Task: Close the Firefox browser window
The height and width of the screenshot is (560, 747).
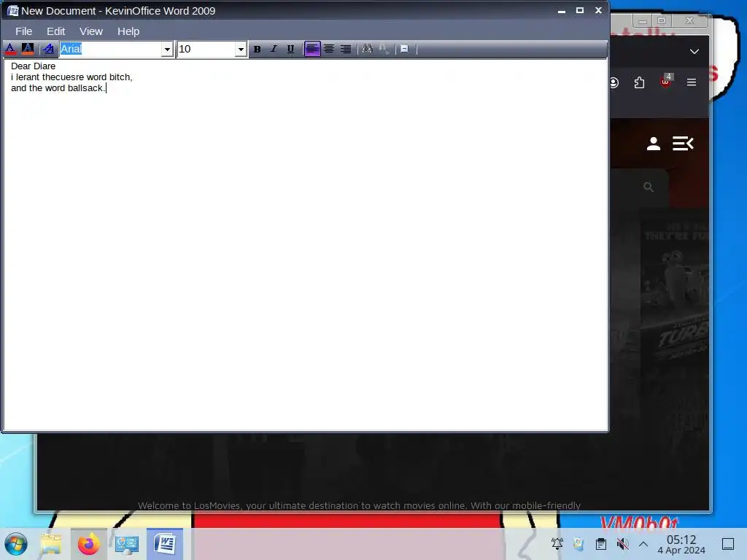Action: coord(690,20)
